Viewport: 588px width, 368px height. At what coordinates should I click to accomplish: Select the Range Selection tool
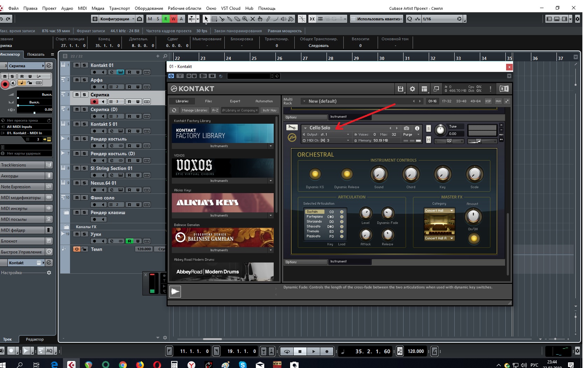[x=214, y=19]
